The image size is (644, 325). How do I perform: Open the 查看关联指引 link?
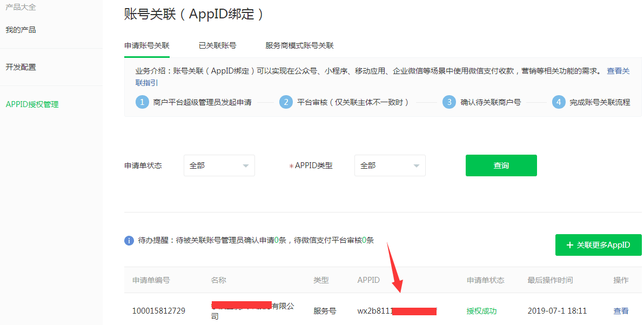coord(618,71)
